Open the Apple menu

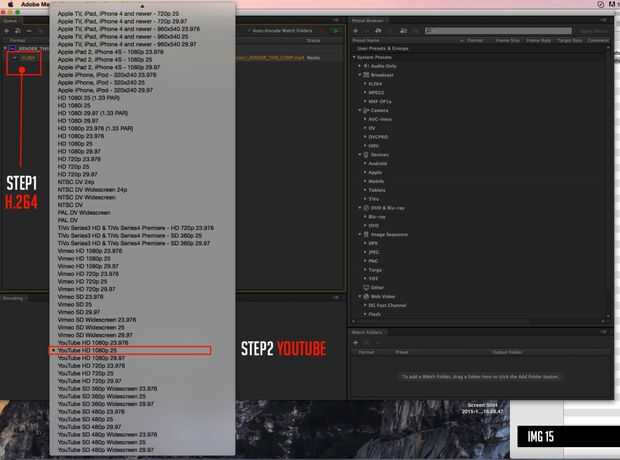pos(11,4)
